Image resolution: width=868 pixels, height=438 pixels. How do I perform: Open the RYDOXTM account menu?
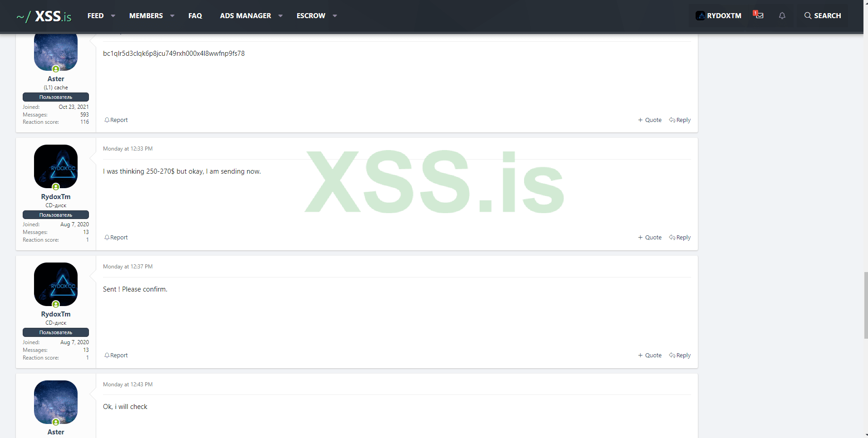point(718,16)
